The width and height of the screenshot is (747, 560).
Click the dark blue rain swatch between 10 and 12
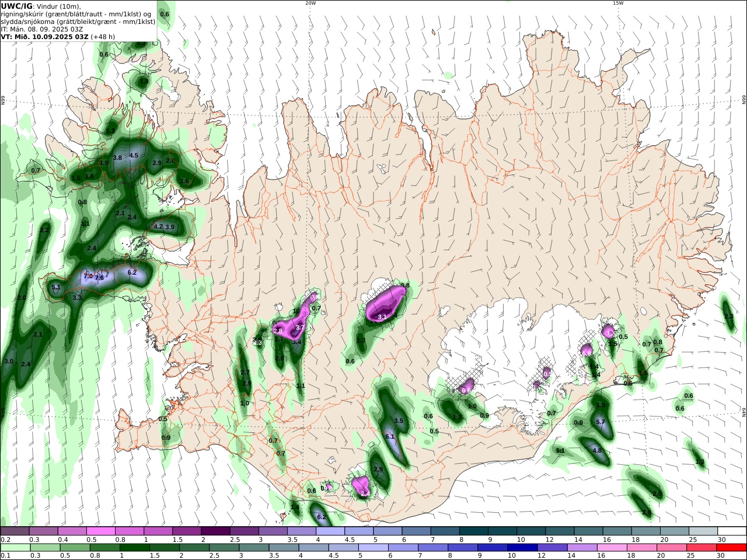pyautogui.click(x=522, y=548)
